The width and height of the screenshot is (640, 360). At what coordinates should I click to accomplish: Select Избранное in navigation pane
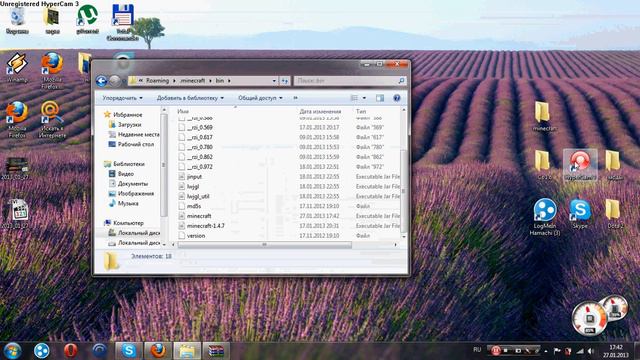[x=127, y=115]
